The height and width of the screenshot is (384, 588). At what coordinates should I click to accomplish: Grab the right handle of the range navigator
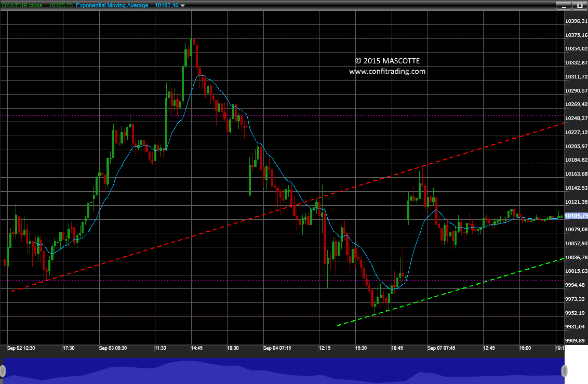(564, 371)
